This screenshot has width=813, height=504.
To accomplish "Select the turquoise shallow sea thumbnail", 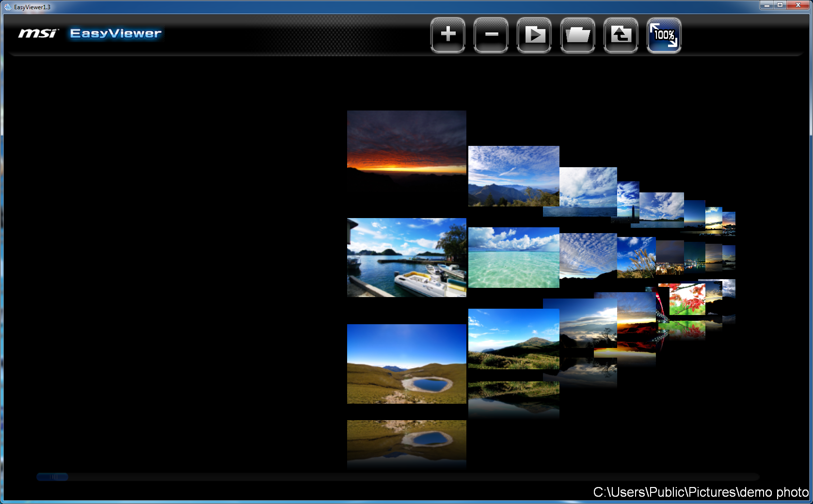I will coord(514,257).
